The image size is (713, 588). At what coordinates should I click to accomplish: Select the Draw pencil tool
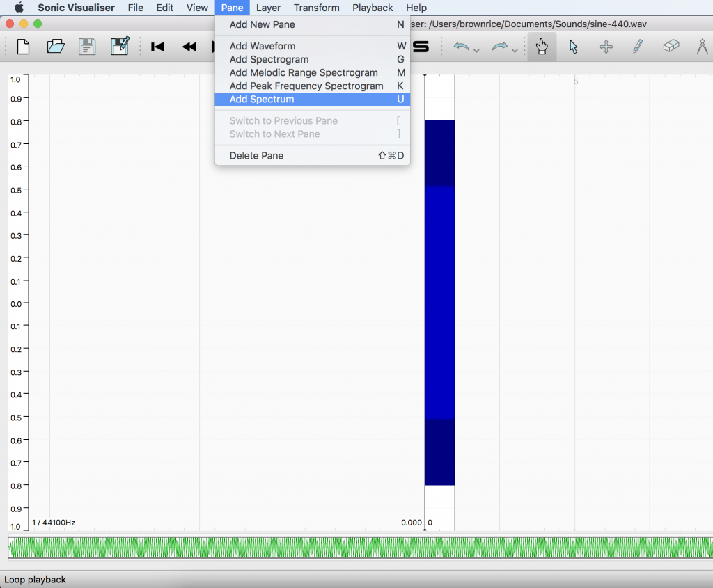click(638, 47)
